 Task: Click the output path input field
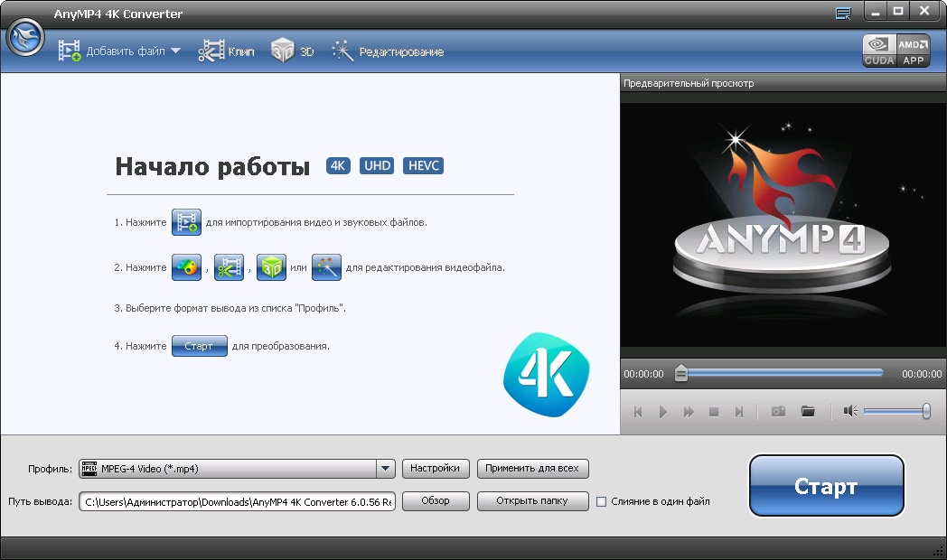pyautogui.click(x=237, y=501)
